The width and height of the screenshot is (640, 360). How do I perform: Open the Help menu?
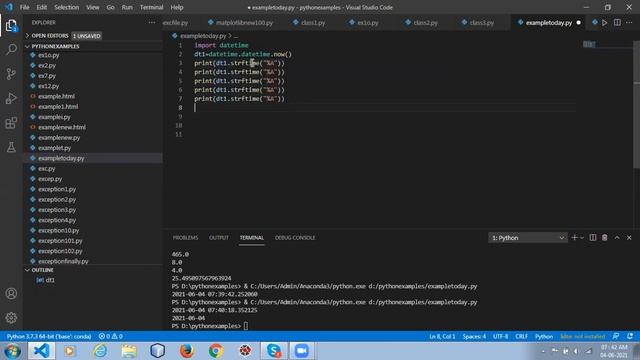pos(177,7)
